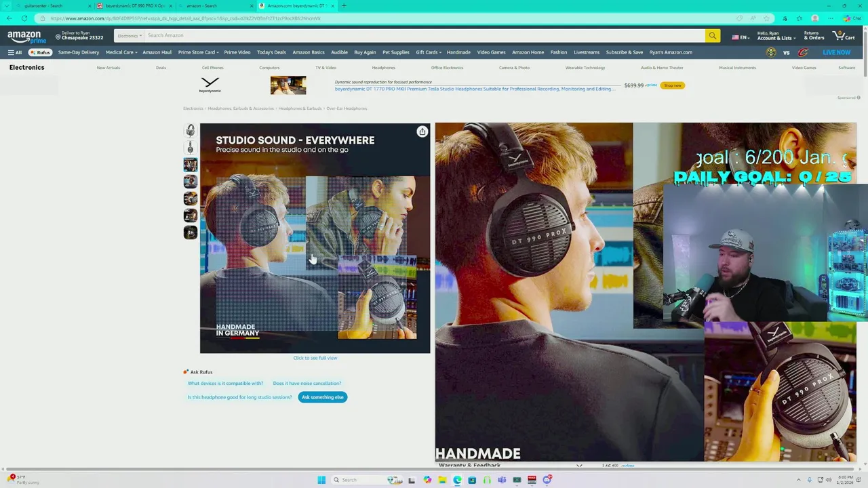Open Edge favorites list icon
Viewport: 868px width, 488px height.
click(x=800, y=18)
